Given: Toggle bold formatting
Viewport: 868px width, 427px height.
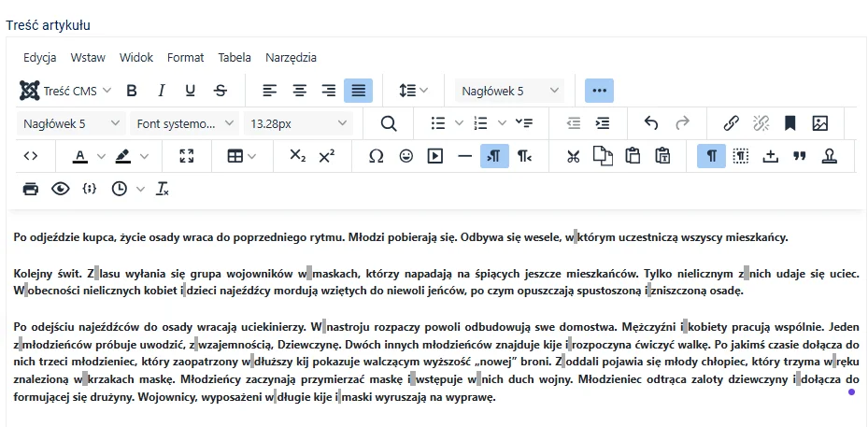Looking at the screenshot, I should pos(132,91).
